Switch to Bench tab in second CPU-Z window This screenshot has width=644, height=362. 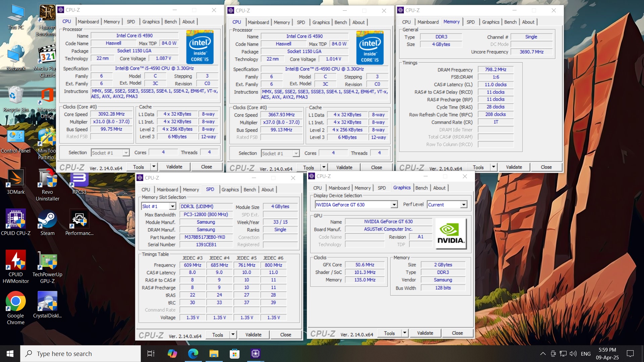[341, 22]
